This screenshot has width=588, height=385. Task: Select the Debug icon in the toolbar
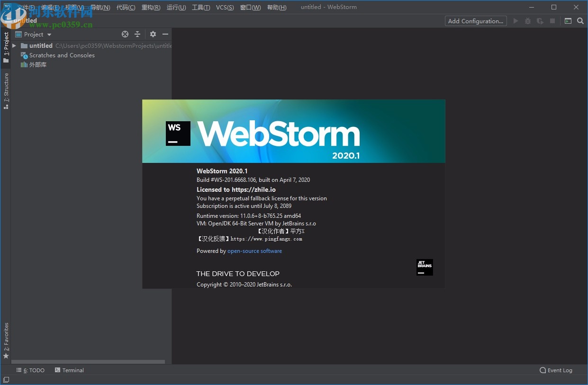click(528, 21)
